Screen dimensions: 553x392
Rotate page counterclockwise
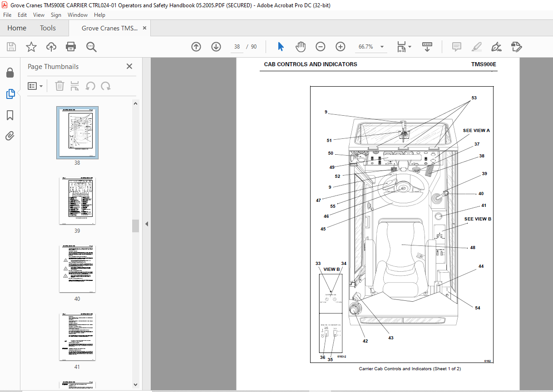[x=90, y=86]
